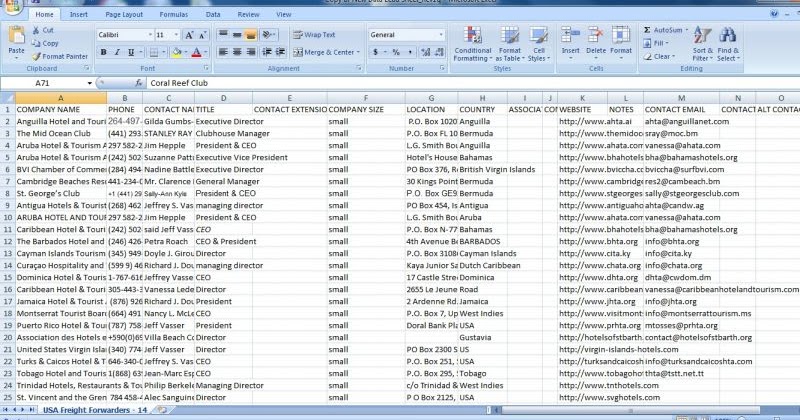The image size is (800, 420).
Task: Open the Name Box dropdown arrow
Action: click(89, 83)
